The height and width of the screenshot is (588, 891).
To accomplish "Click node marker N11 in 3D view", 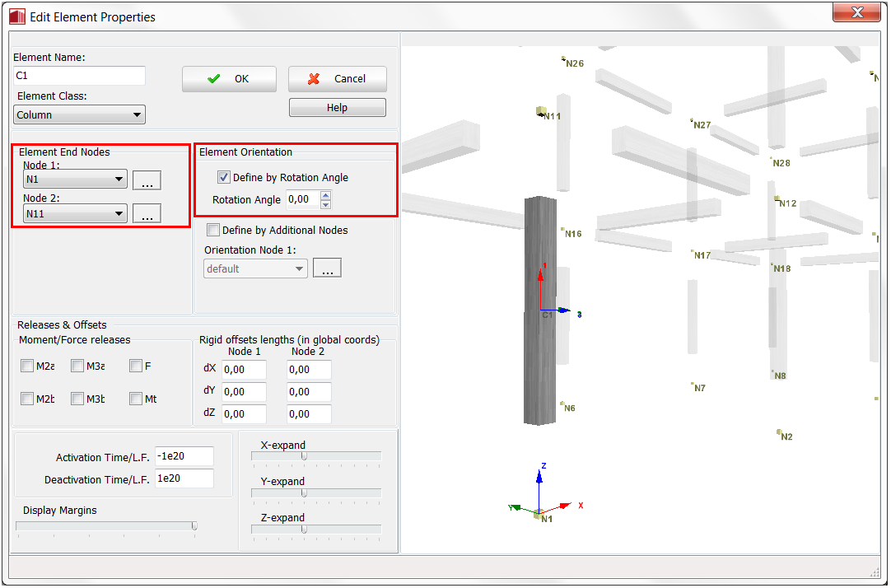I will pyautogui.click(x=541, y=112).
